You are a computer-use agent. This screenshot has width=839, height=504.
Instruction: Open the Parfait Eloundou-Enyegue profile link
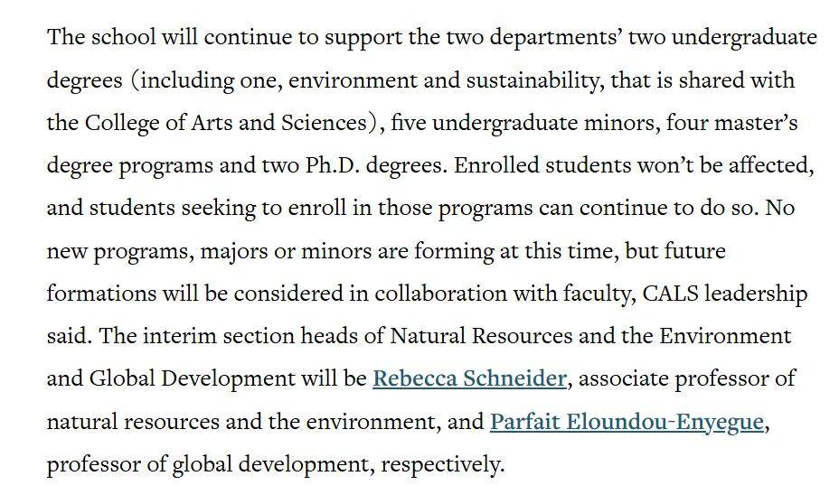click(627, 422)
